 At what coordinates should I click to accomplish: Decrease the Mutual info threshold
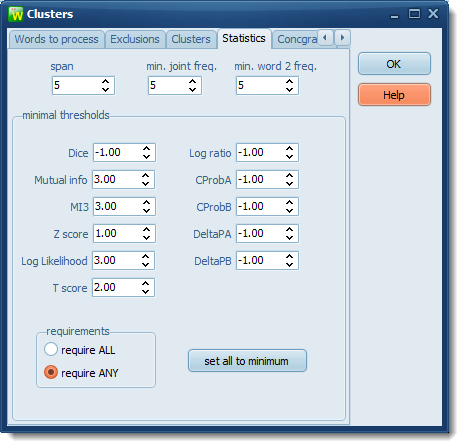(x=145, y=183)
